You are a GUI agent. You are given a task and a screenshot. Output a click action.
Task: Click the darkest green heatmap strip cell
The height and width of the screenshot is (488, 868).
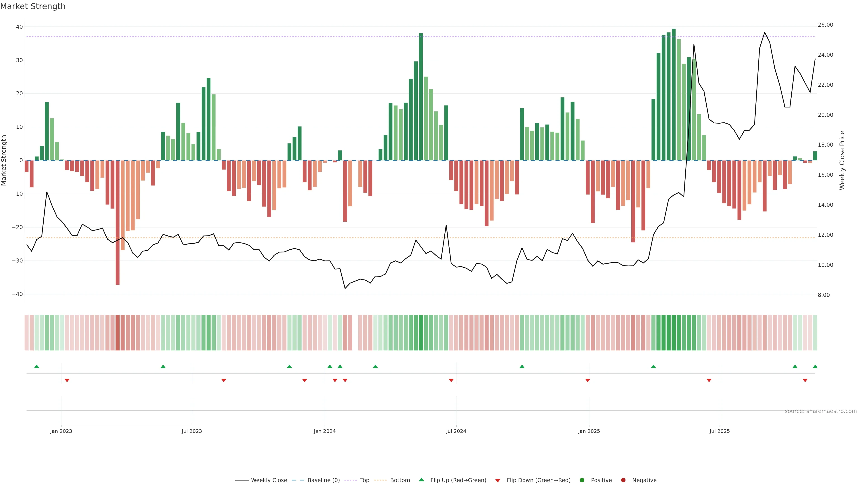[674, 333]
